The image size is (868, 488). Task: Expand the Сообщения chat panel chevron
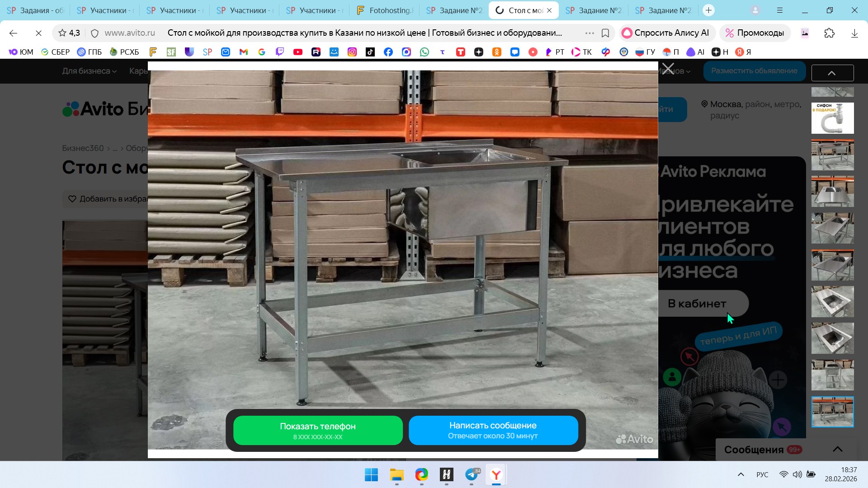tap(837, 449)
